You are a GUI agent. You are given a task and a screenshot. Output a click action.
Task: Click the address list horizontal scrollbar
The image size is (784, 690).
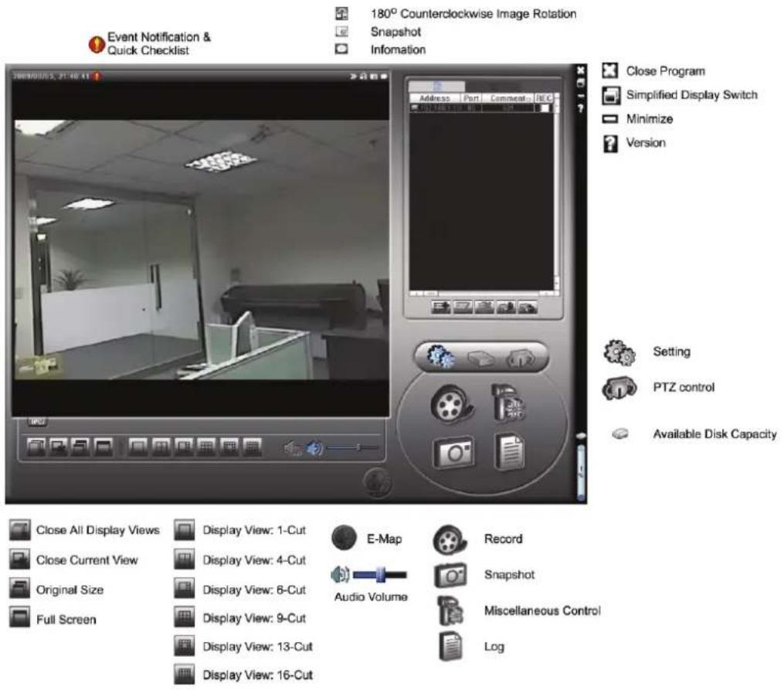(481, 293)
